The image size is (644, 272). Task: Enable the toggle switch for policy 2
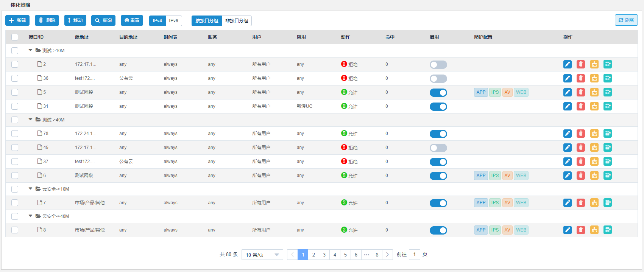pos(438,65)
